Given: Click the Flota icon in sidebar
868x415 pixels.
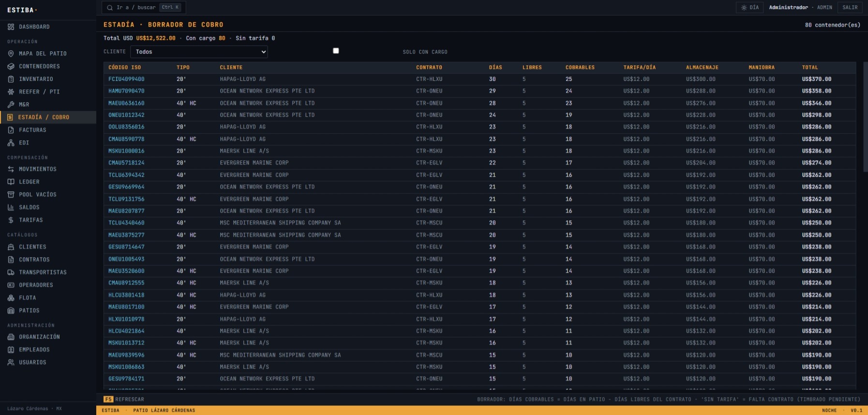Looking at the screenshot, I should click(x=11, y=298).
